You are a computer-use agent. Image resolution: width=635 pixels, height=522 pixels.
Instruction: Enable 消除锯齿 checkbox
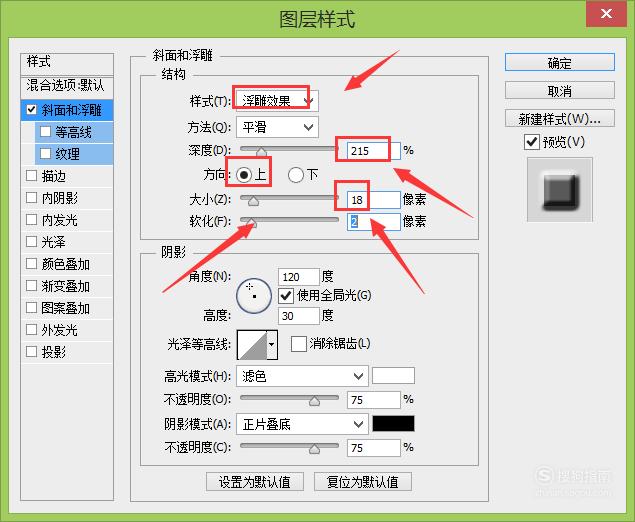(298, 344)
